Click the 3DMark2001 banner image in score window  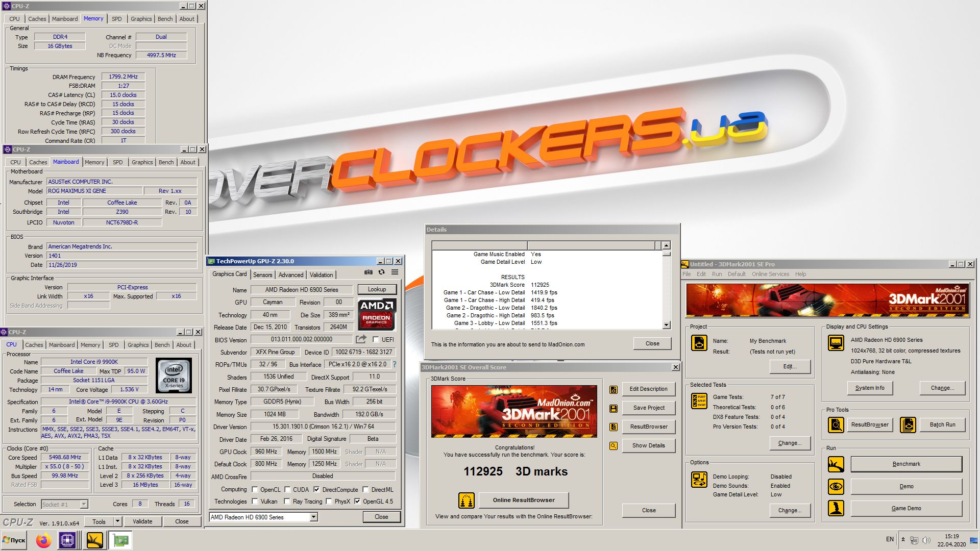[x=514, y=412]
